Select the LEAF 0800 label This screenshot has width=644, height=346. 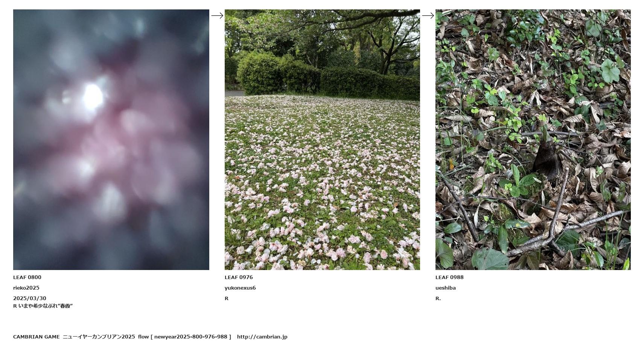click(x=27, y=277)
